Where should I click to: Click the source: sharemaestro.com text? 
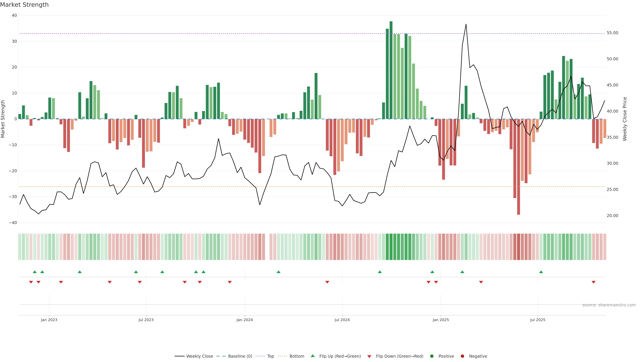coord(609,305)
